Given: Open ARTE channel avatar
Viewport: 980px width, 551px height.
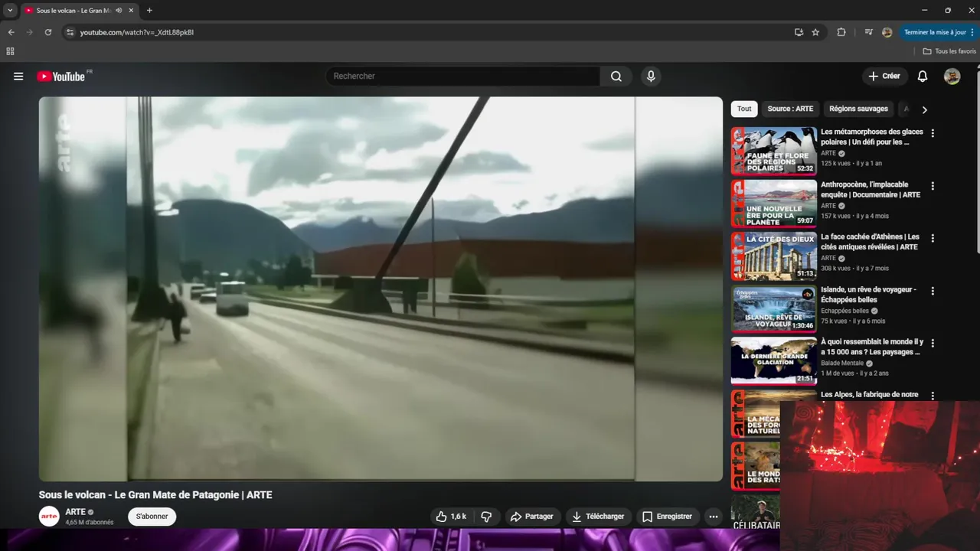Looking at the screenshot, I should (49, 517).
